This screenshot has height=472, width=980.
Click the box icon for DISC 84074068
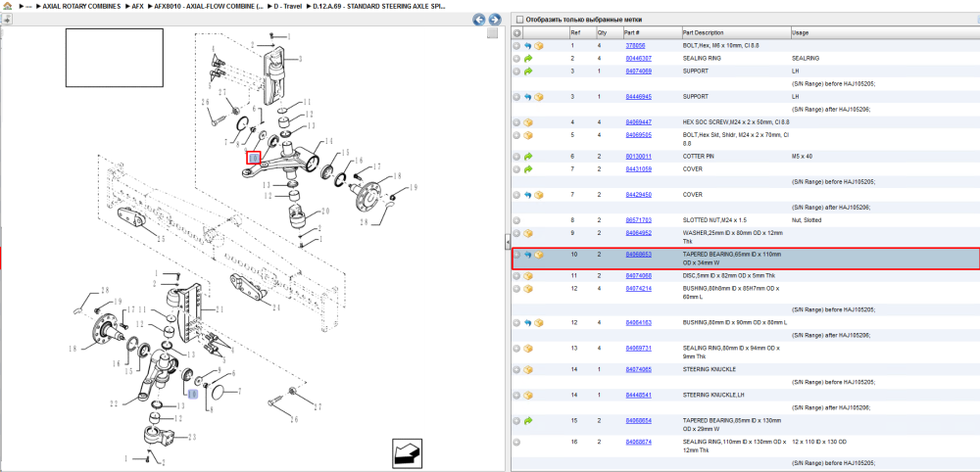[528, 276]
